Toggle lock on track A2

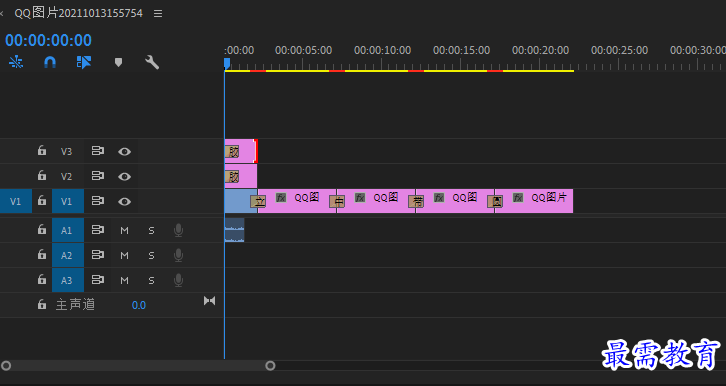click(42, 255)
